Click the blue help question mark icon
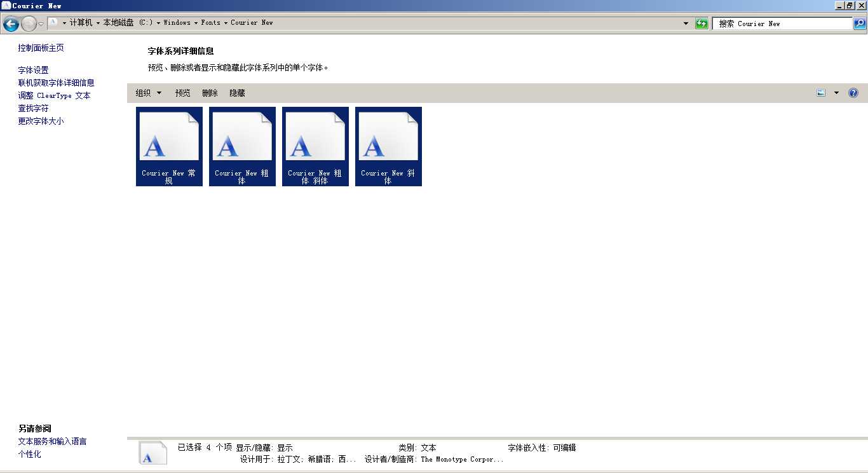868x473 pixels. click(853, 93)
